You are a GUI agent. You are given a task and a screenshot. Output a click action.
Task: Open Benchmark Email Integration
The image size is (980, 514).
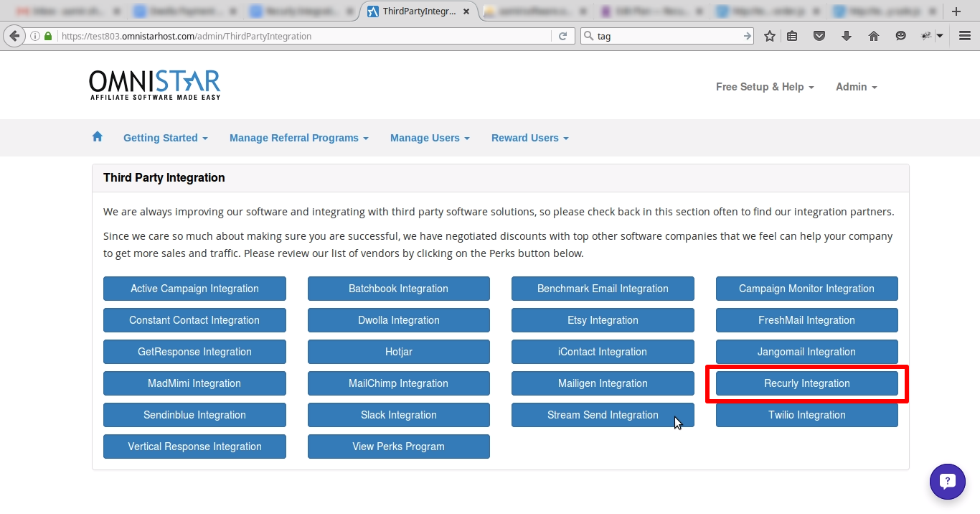(603, 289)
